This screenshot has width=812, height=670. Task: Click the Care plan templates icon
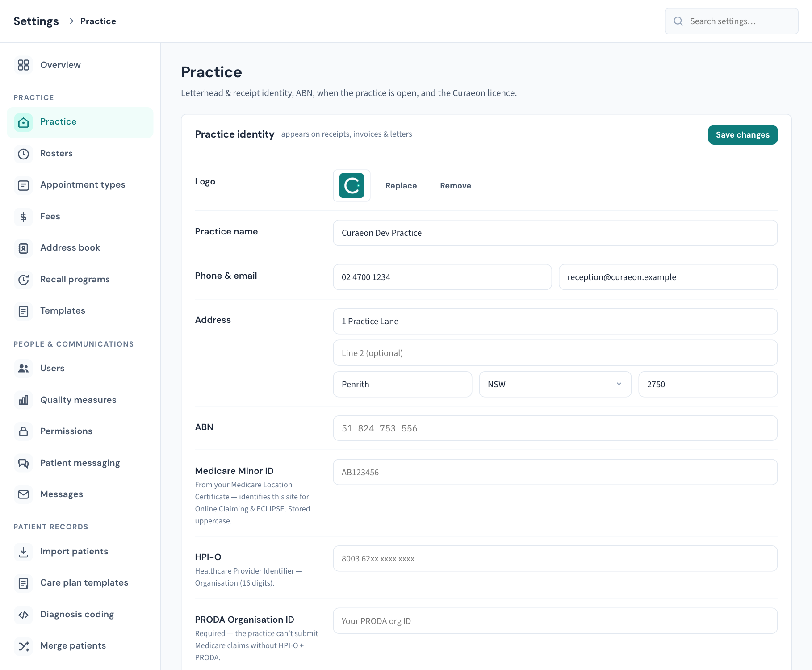pos(23,583)
